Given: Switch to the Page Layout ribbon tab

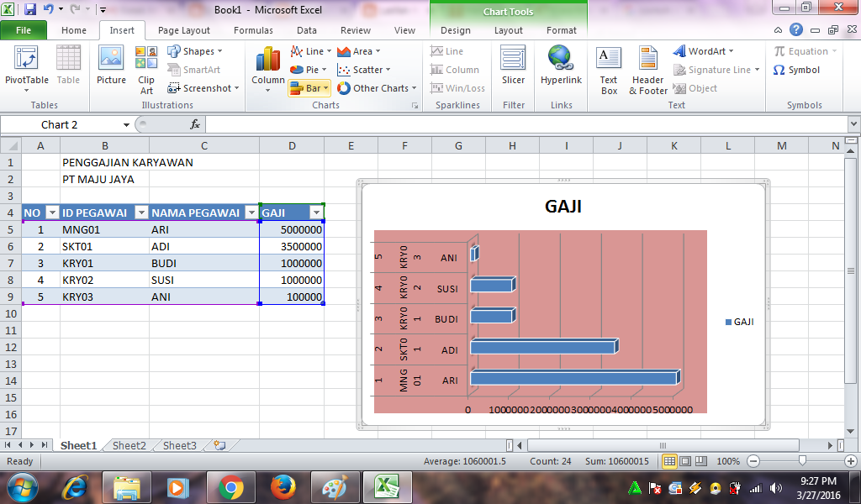Looking at the screenshot, I should 183,29.
